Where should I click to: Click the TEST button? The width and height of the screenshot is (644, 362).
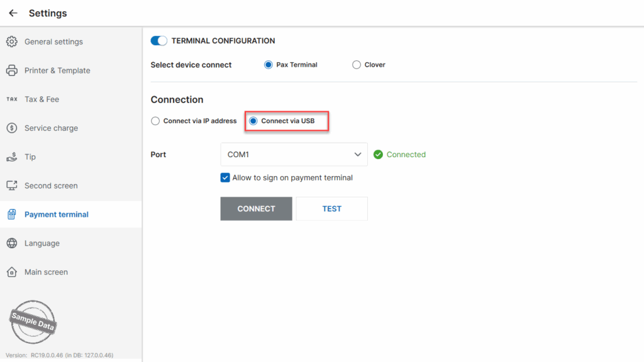tap(332, 209)
